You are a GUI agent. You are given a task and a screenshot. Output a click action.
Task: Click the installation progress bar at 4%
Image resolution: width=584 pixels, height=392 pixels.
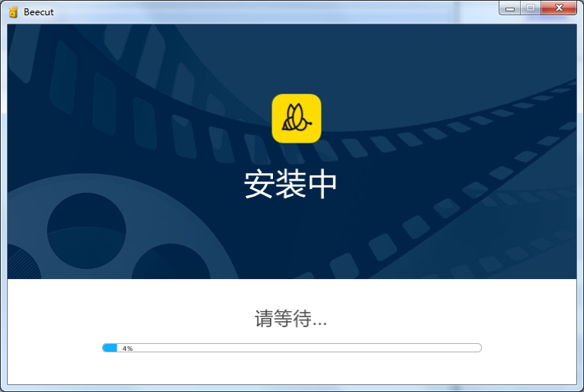292,348
